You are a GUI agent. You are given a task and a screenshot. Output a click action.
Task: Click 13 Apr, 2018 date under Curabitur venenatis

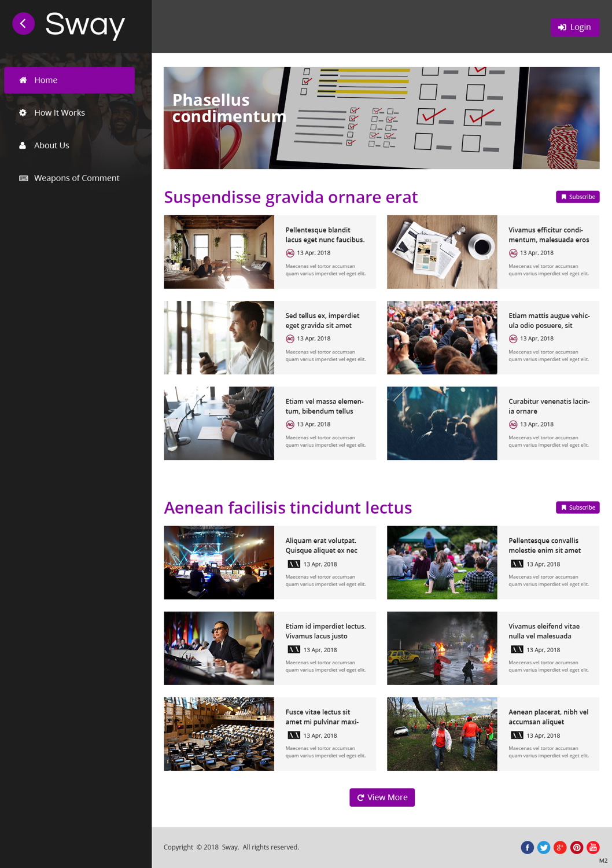point(537,424)
